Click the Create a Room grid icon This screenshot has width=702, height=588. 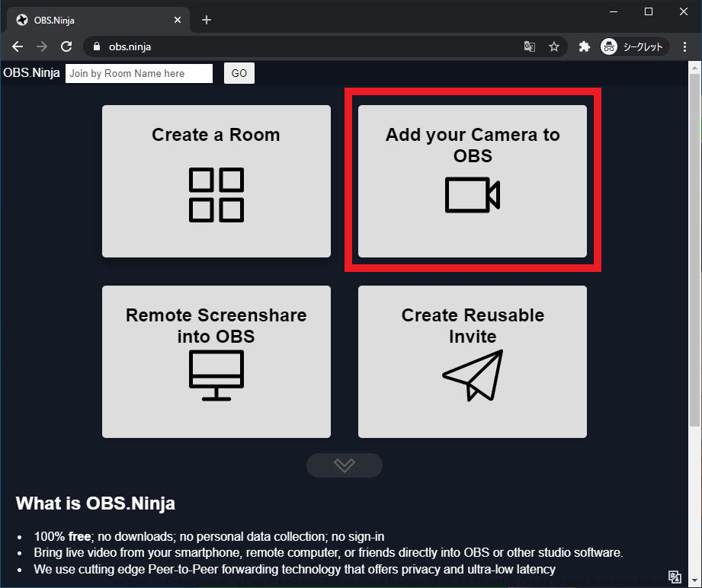(x=216, y=195)
